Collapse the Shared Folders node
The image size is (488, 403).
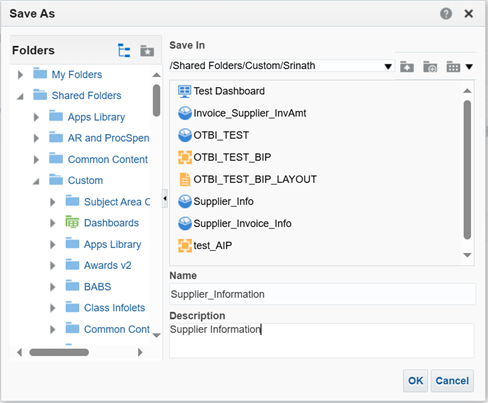[x=20, y=96]
